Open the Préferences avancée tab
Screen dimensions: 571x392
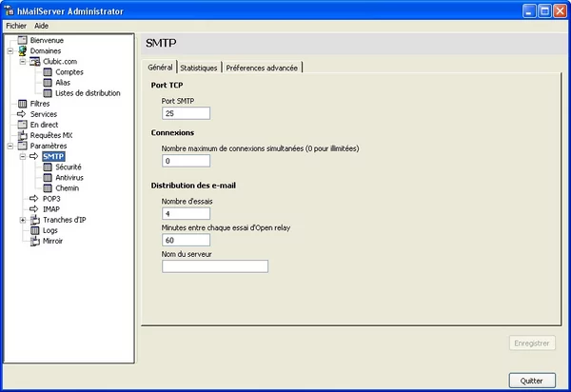tap(262, 68)
